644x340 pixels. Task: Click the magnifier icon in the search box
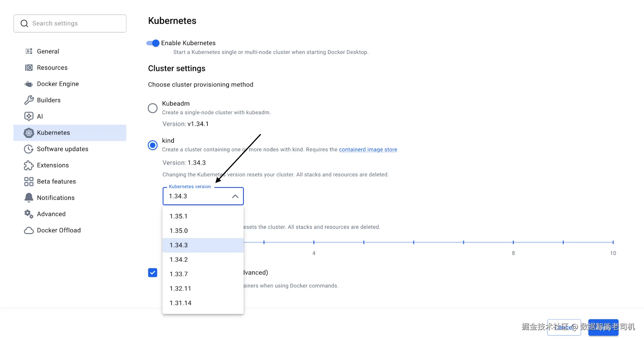pos(24,23)
